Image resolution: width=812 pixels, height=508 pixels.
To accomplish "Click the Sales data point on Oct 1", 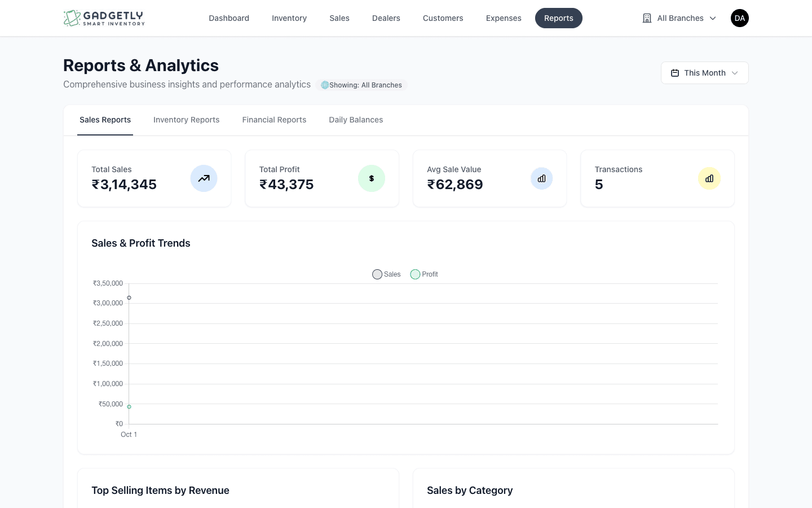I will 129,297.
